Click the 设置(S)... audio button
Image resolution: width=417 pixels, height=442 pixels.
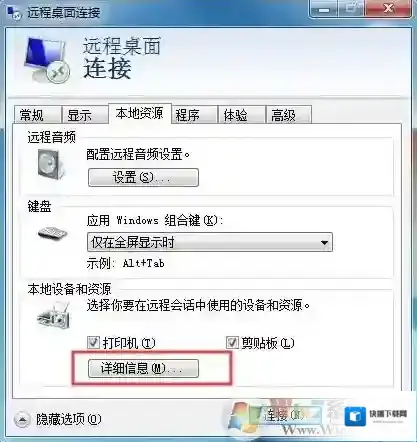pyautogui.click(x=143, y=177)
